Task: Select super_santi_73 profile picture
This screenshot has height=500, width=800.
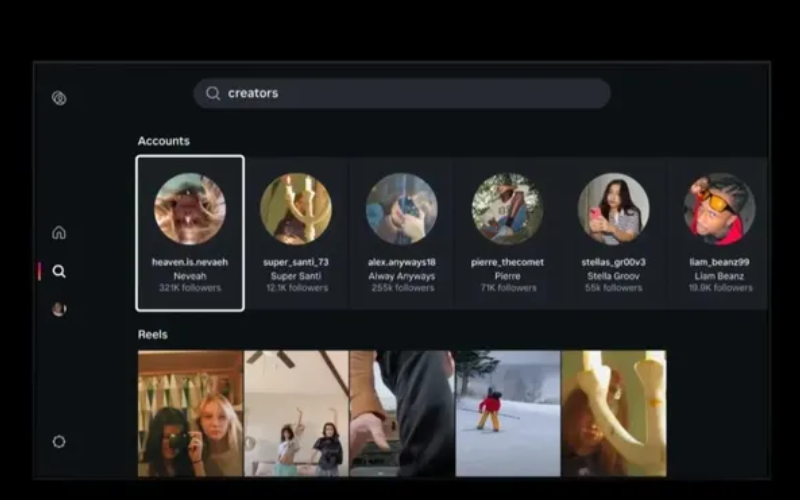Action: (296, 209)
